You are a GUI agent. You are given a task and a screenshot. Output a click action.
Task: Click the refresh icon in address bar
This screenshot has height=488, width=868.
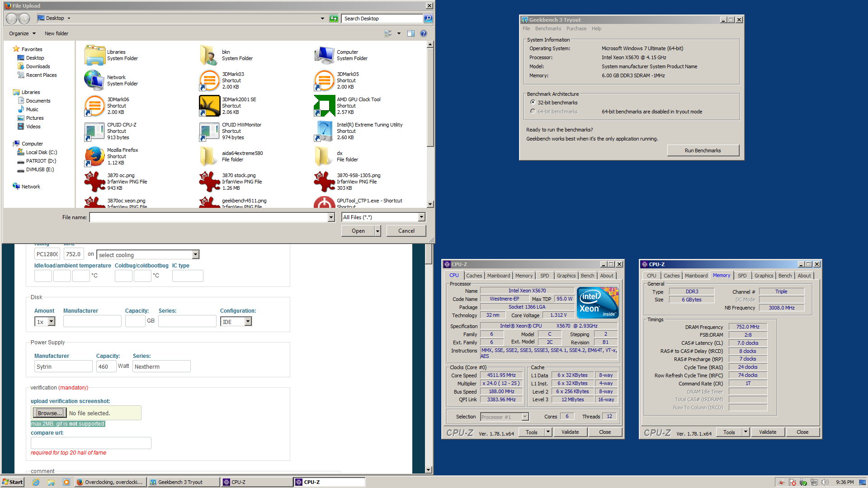point(334,19)
